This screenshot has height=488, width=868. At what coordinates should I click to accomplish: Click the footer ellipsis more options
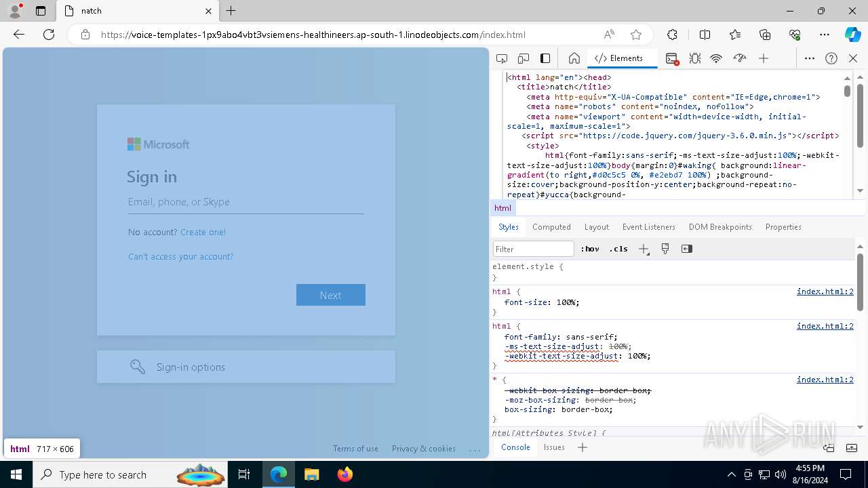475,449
